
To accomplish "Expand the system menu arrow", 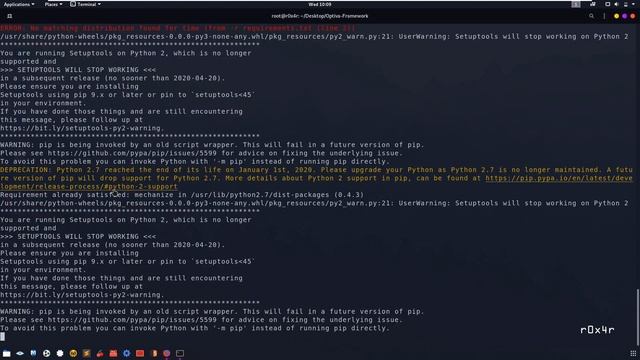I will [x=633, y=4].
